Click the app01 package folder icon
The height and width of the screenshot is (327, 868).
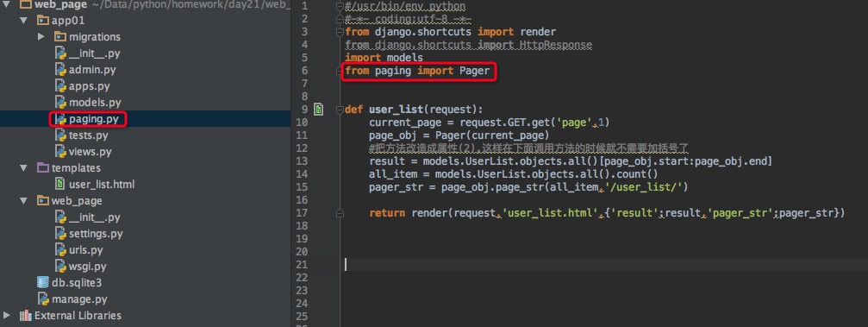click(x=42, y=21)
